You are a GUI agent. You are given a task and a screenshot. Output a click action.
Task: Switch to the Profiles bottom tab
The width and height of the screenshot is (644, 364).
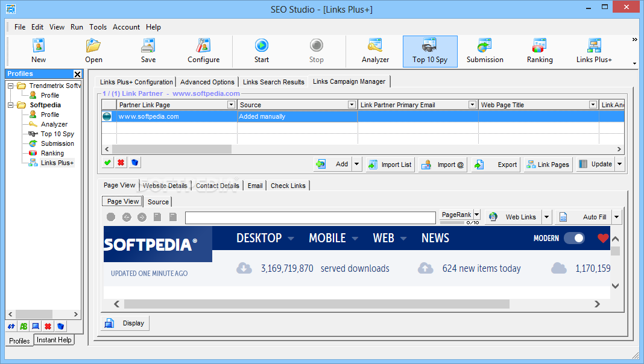click(19, 340)
